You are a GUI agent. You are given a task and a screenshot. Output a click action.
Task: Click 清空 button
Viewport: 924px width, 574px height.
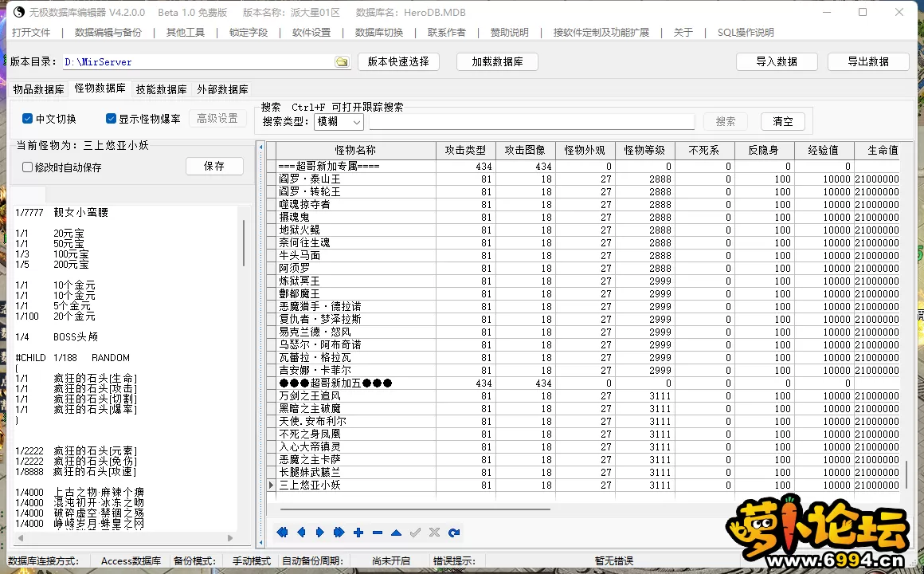[x=783, y=121]
